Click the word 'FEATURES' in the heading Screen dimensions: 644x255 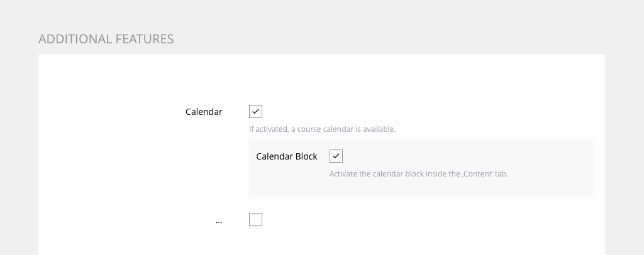coord(144,39)
